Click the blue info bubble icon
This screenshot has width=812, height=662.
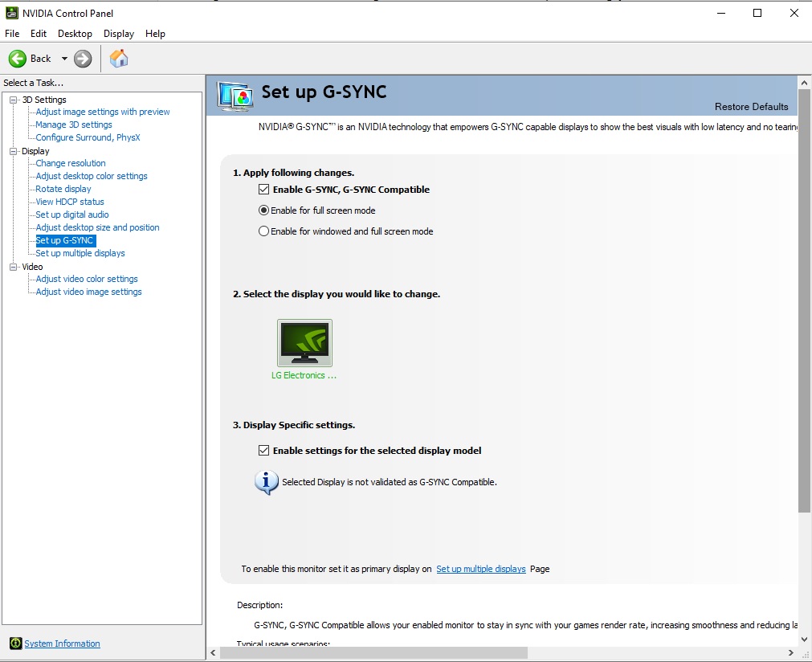(x=266, y=482)
